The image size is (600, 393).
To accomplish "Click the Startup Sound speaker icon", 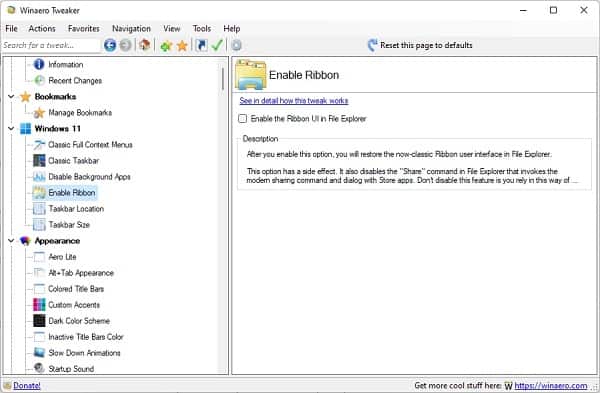I will pyautogui.click(x=39, y=368).
